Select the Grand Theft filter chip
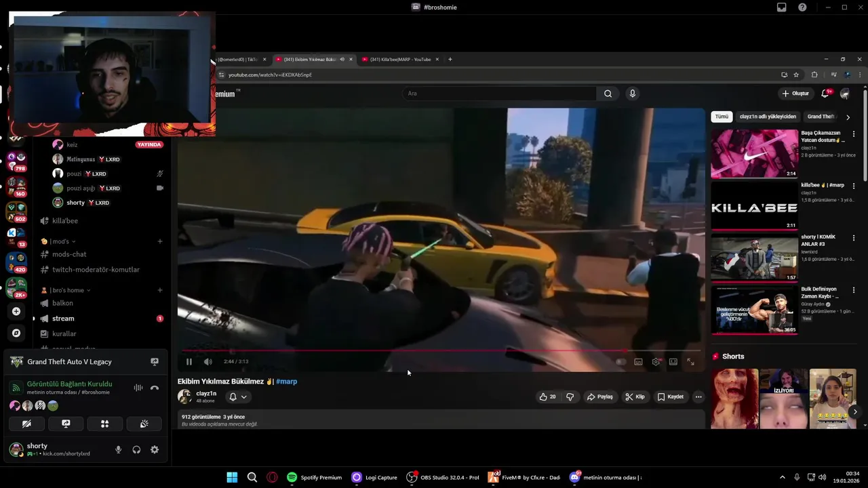868x488 pixels. pyautogui.click(x=821, y=117)
